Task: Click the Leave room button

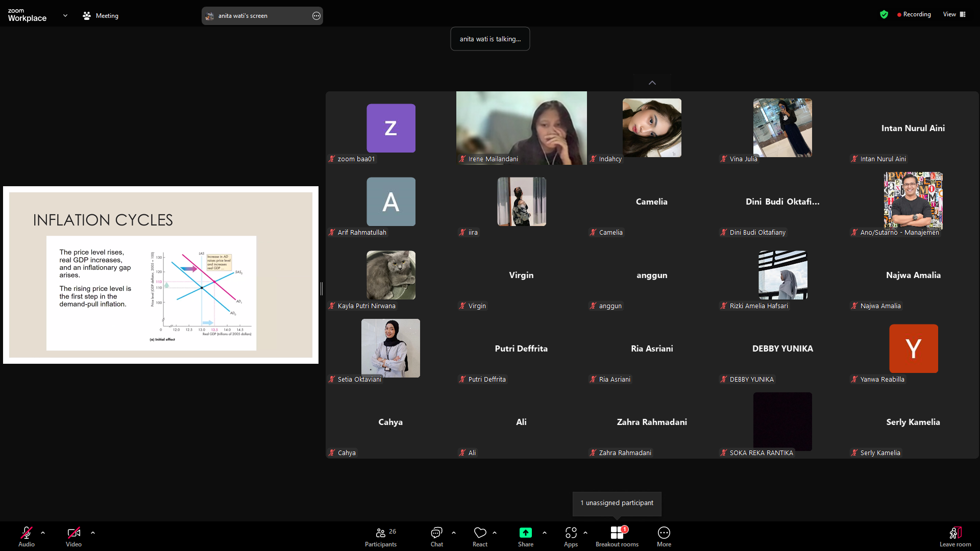Action: click(955, 536)
